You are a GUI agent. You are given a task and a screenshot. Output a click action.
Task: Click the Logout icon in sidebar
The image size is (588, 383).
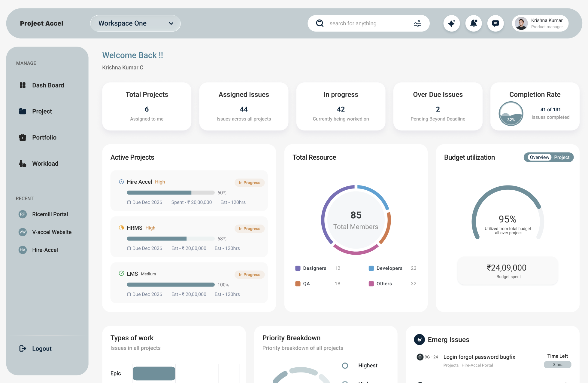click(x=23, y=348)
